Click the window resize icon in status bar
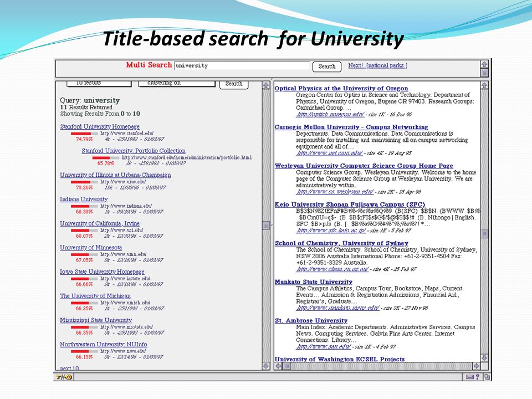532x399 pixels. (487, 377)
